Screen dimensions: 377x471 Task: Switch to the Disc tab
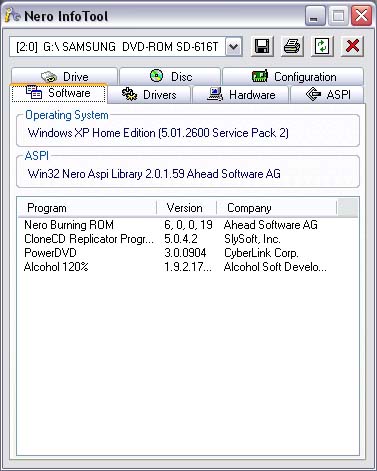tap(170, 76)
